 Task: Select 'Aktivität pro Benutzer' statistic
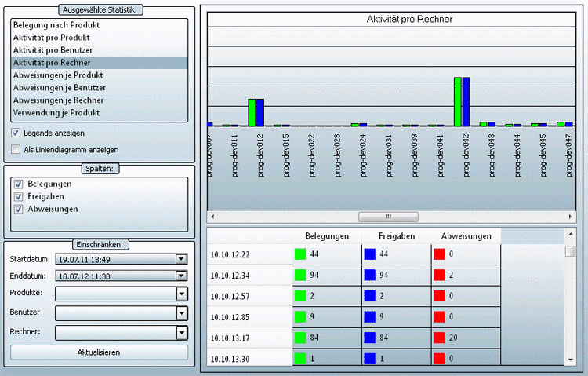99,50
